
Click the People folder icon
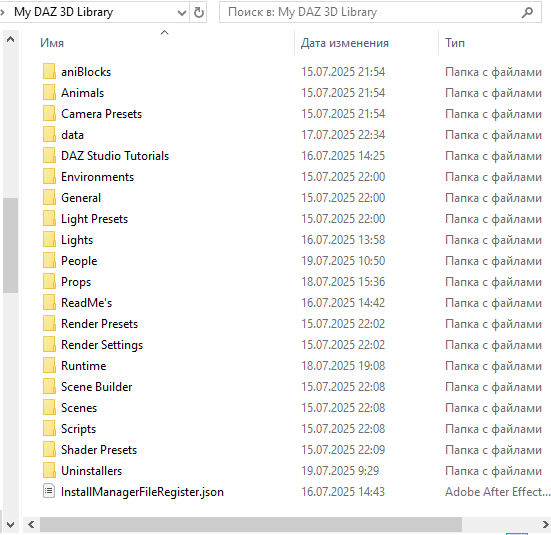pyautogui.click(x=49, y=260)
